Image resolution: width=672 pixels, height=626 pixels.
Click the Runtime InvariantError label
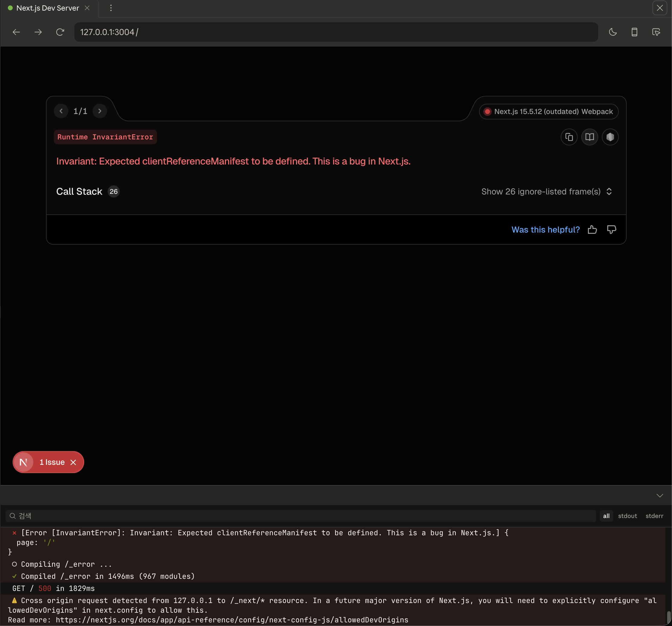[105, 137]
